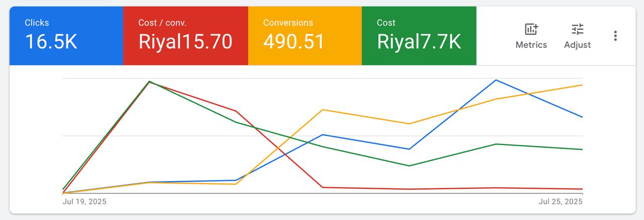The image size is (644, 220).
Task: Click the 16.5K clicks value
Action: pyautogui.click(x=51, y=42)
